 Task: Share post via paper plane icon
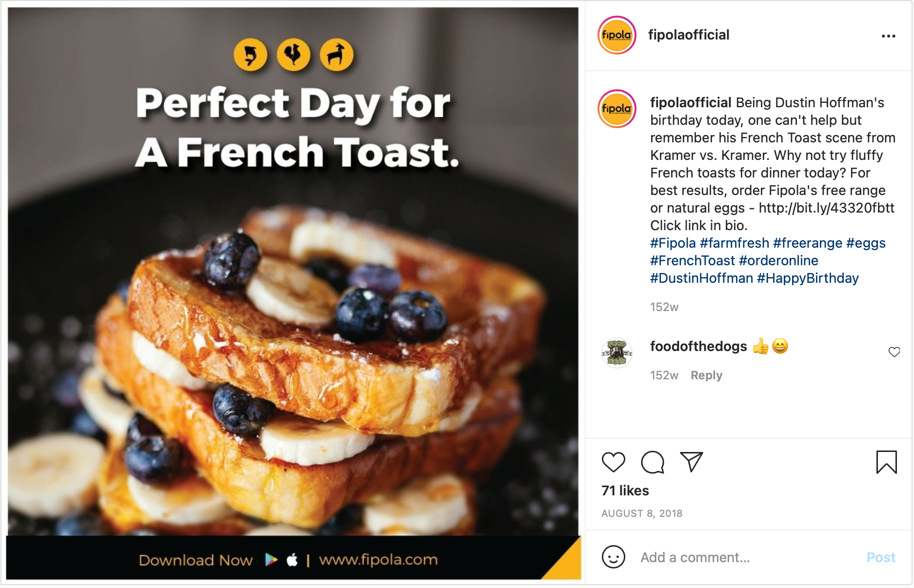coord(691,462)
